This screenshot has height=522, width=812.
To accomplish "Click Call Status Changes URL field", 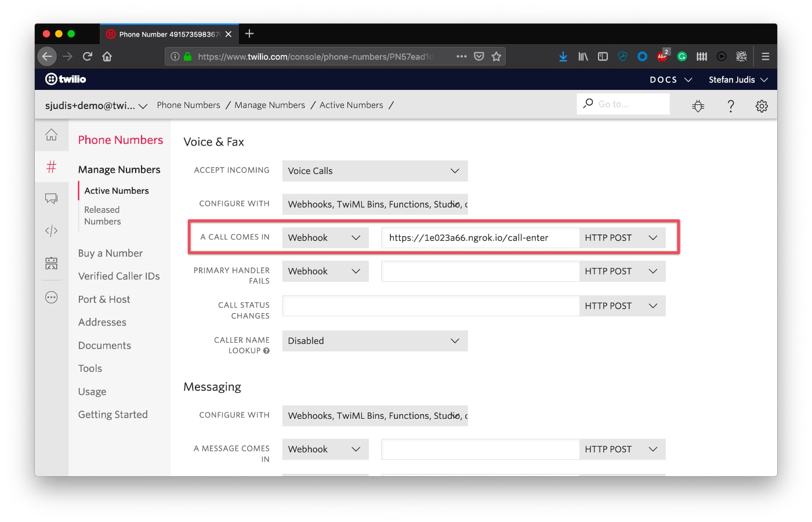I will (431, 306).
